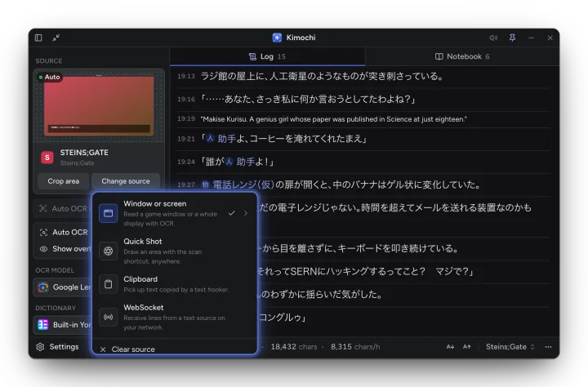Click the Kimochi app logo icon

277,38
